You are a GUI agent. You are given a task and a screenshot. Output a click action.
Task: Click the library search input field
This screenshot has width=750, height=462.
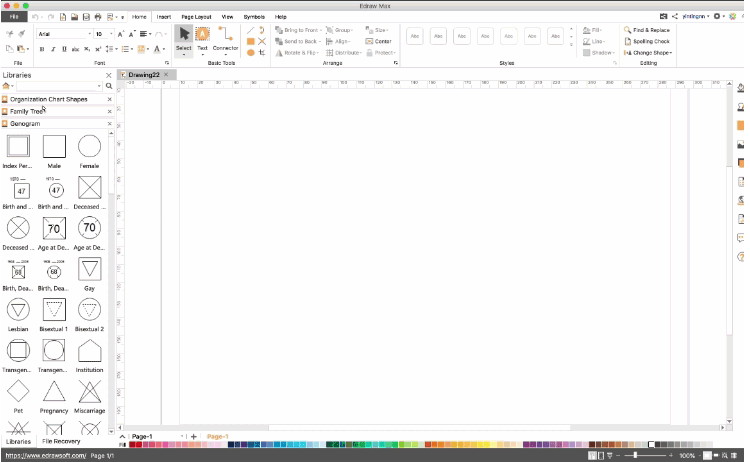(x=59, y=86)
